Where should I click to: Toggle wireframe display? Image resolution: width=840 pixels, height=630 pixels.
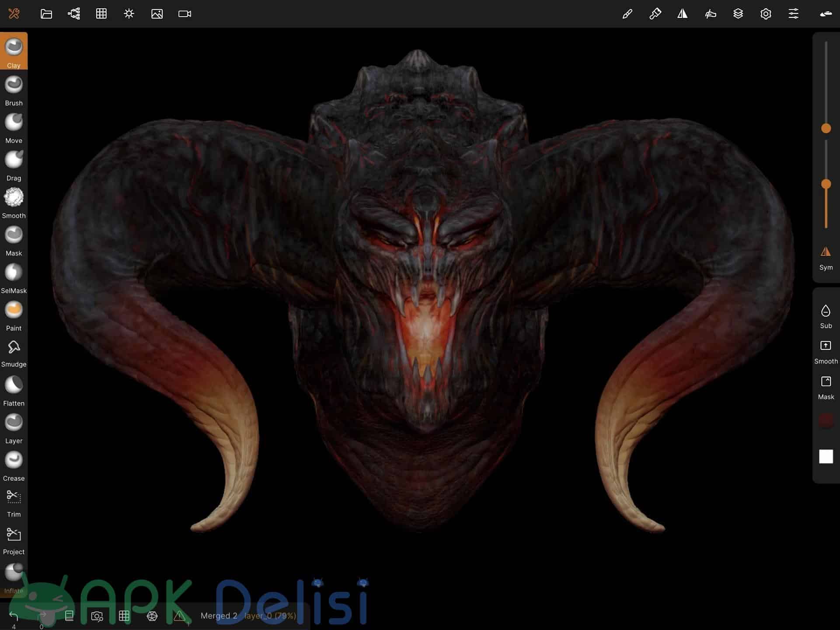[152, 616]
